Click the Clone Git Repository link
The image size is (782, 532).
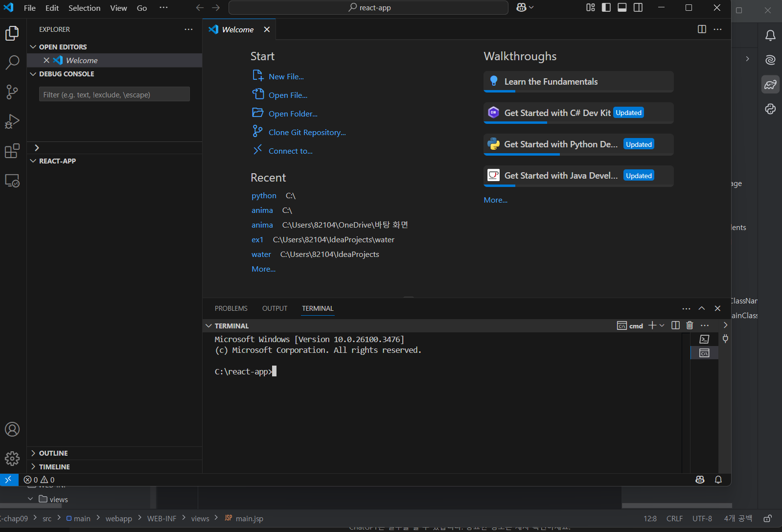tap(307, 133)
